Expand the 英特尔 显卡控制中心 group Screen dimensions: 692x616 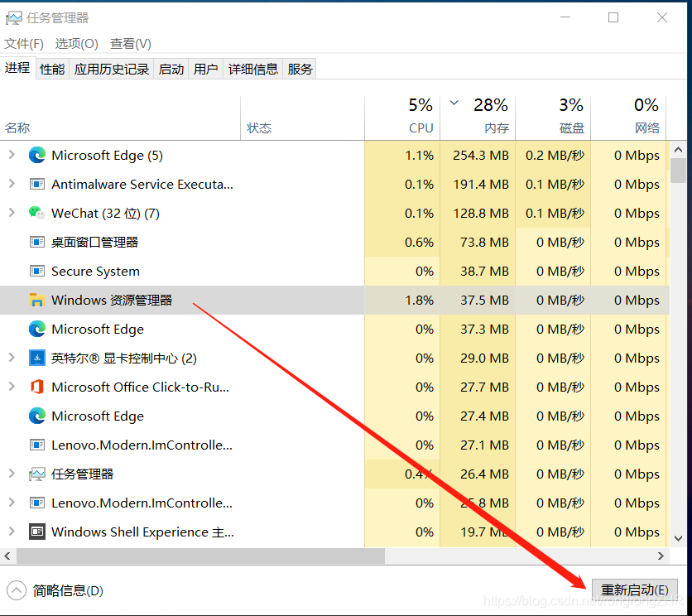click(x=12, y=357)
